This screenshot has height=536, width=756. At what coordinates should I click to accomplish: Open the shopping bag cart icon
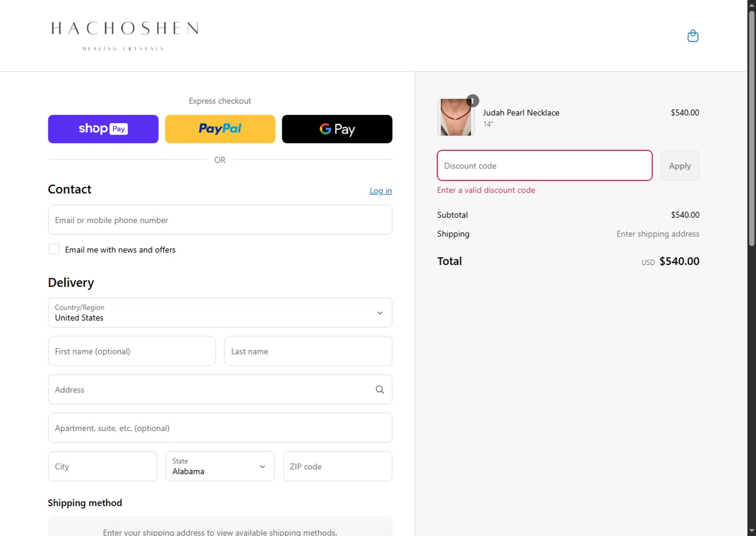pos(693,36)
